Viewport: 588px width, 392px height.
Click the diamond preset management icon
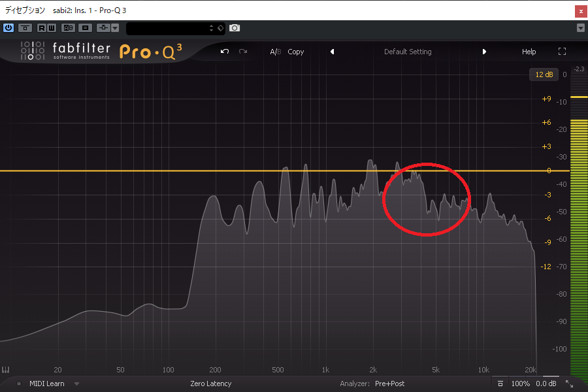pyautogui.click(x=221, y=28)
